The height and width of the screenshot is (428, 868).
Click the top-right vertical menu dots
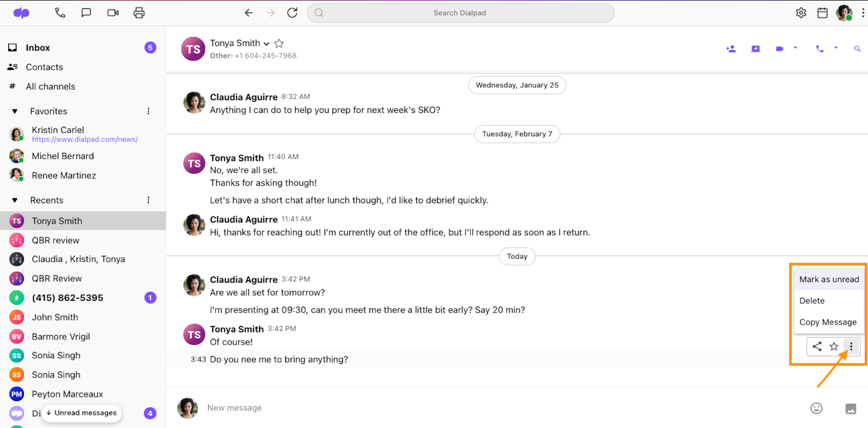(x=863, y=13)
